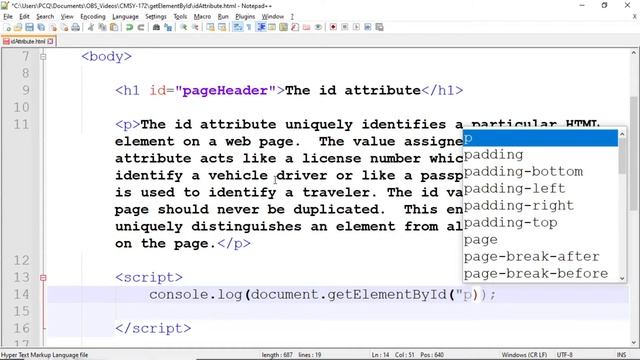Zoom in using the toolbar magnifier

point(184,27)
